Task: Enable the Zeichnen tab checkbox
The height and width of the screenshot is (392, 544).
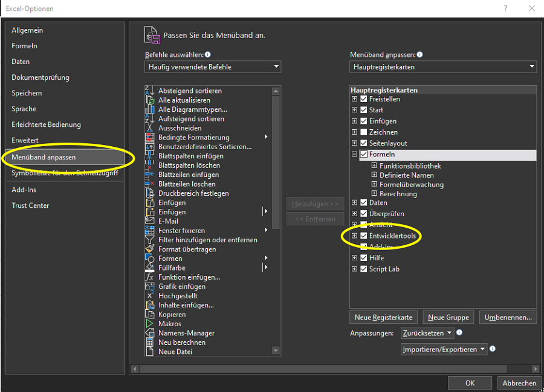Action: (x=364, y=132)
